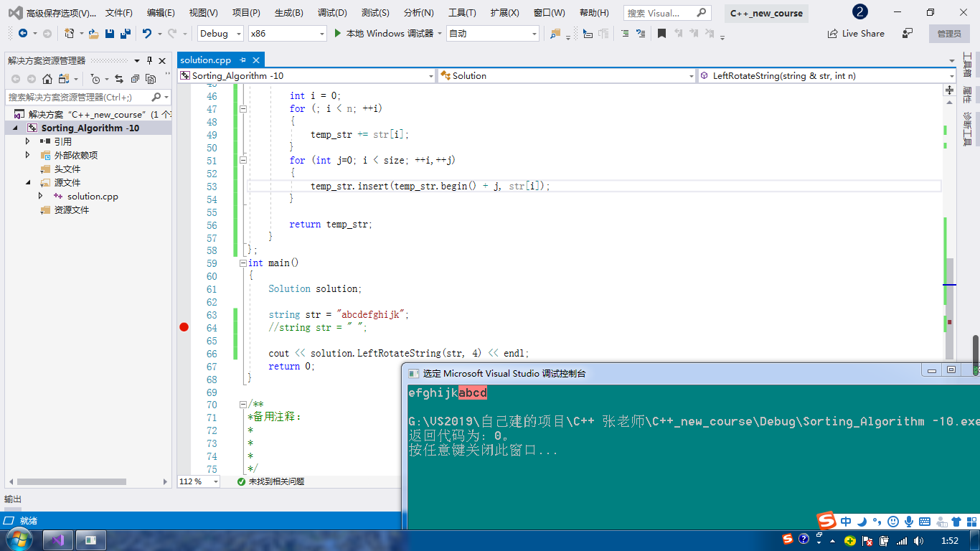Select 资源文件 folder in Solution Explorer
980x551 pixels.
coord(72,209)
